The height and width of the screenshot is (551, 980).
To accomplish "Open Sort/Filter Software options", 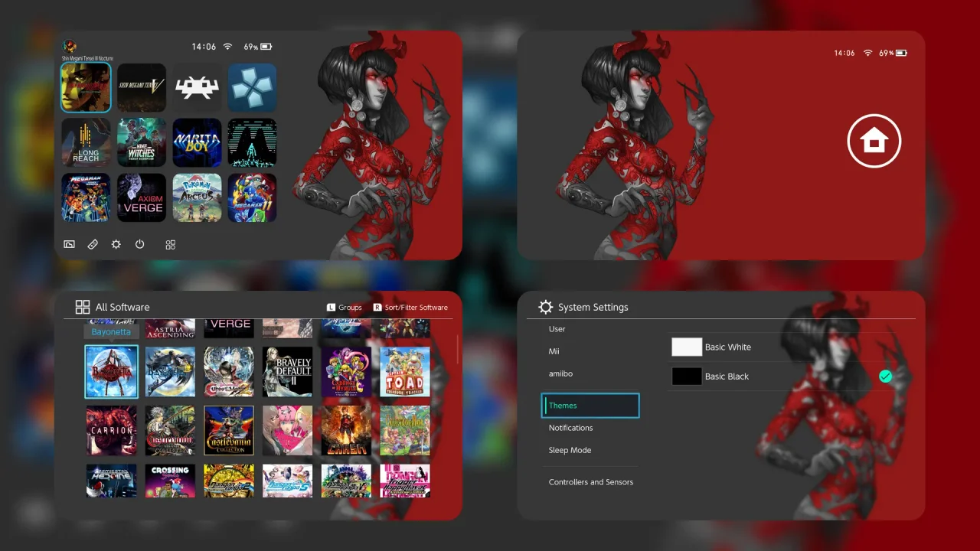I will coord(410,308).
